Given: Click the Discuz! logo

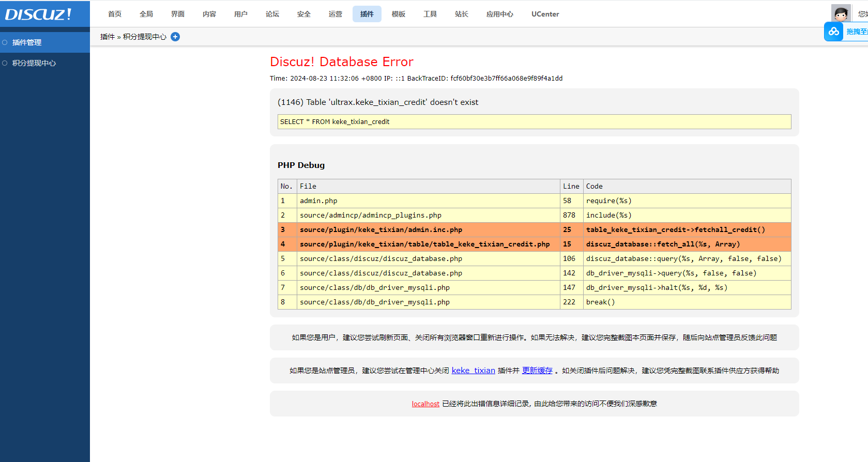Looking at the screenshot, I should pos(38,14).
